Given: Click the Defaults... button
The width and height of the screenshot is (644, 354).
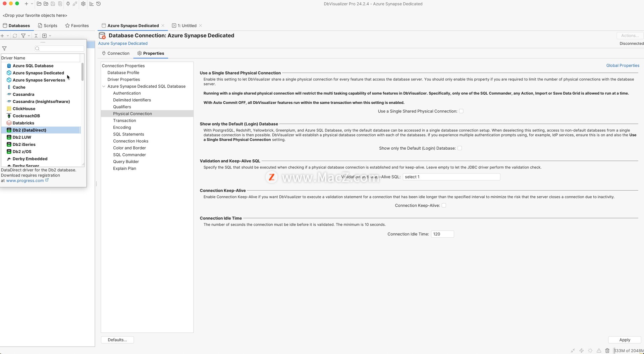Looking at the screenshot, I should click(117, 340).
